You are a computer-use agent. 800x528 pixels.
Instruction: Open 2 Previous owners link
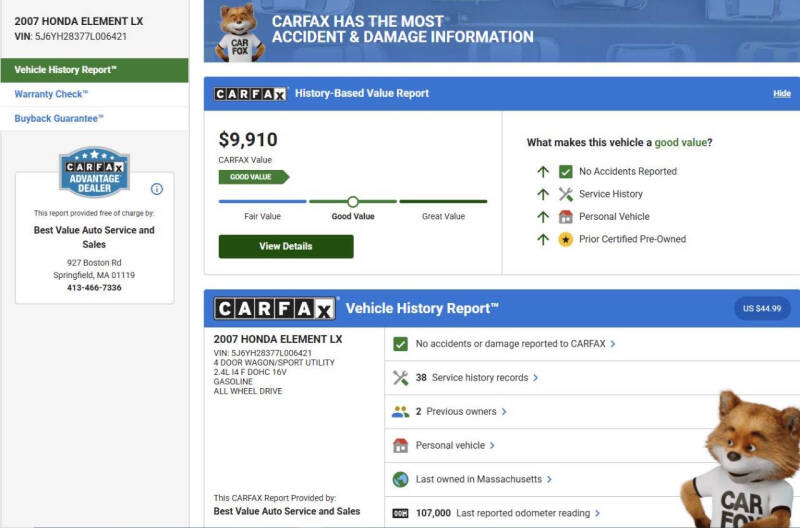456,411
